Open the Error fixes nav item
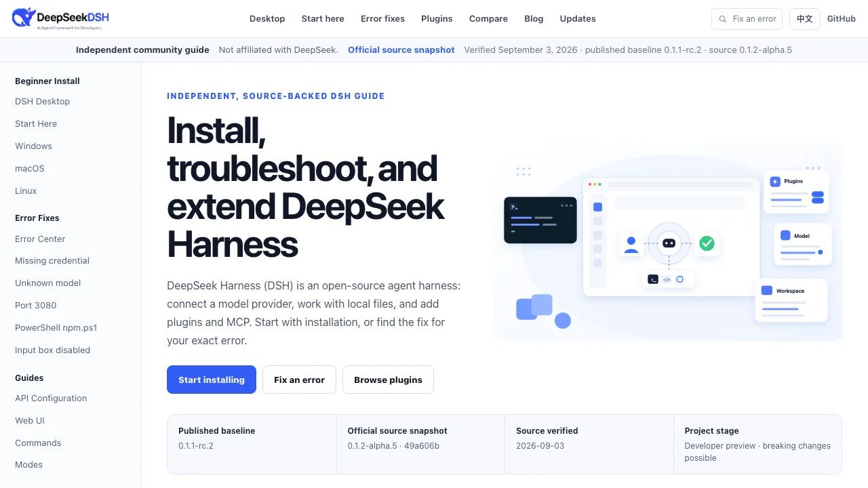 (382, 19)
